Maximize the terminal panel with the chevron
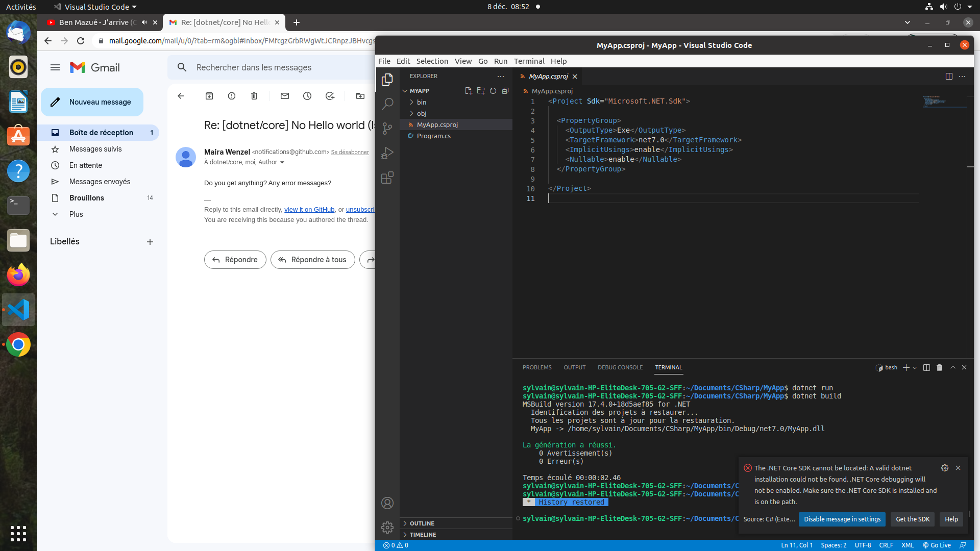The height and width of the screenshot is (551, 980). click(952, 367)
